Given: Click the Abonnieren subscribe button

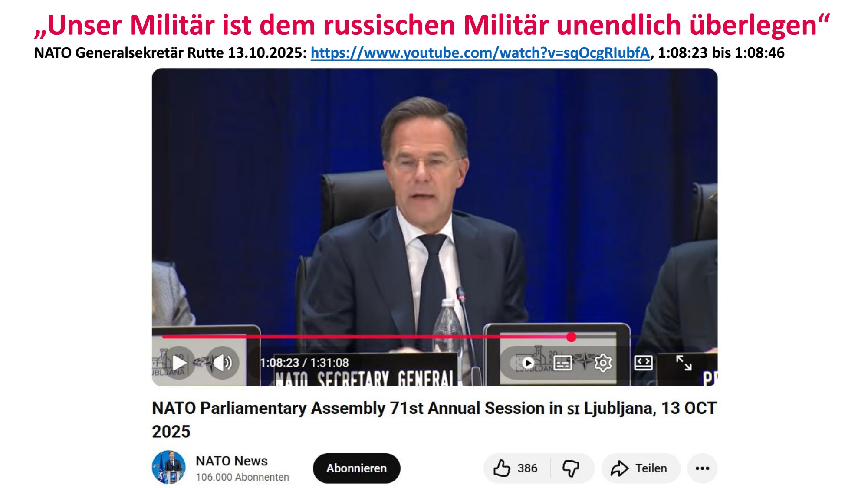Looking at the screenshot, I should coord(356,468).
